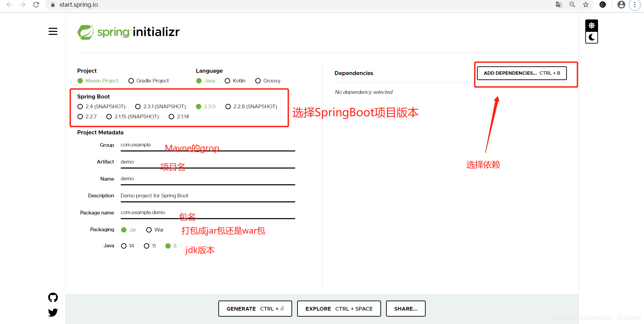This screenshot has height=324, width=644.
Task: Select Groovy language
Action: tap(268, 81)
